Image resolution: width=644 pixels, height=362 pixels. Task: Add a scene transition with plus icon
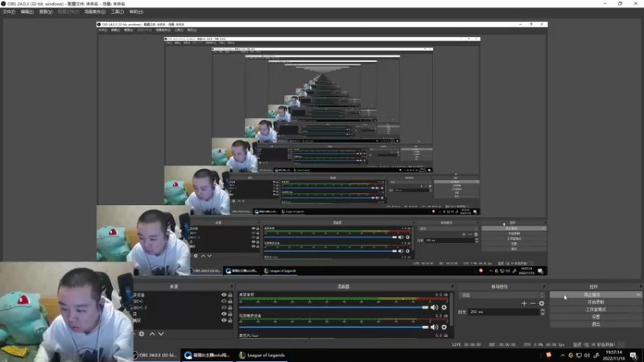(524, 303)
